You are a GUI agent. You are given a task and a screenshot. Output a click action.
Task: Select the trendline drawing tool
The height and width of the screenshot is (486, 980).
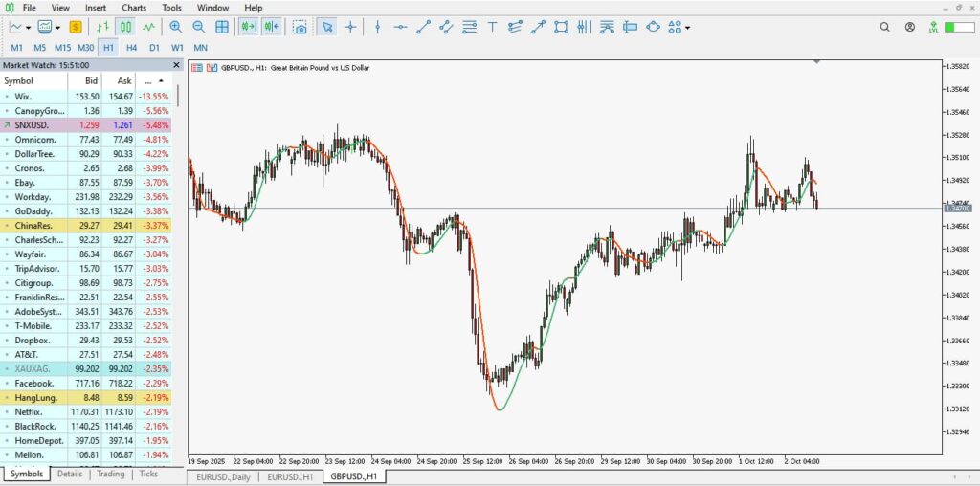(422, 27)
